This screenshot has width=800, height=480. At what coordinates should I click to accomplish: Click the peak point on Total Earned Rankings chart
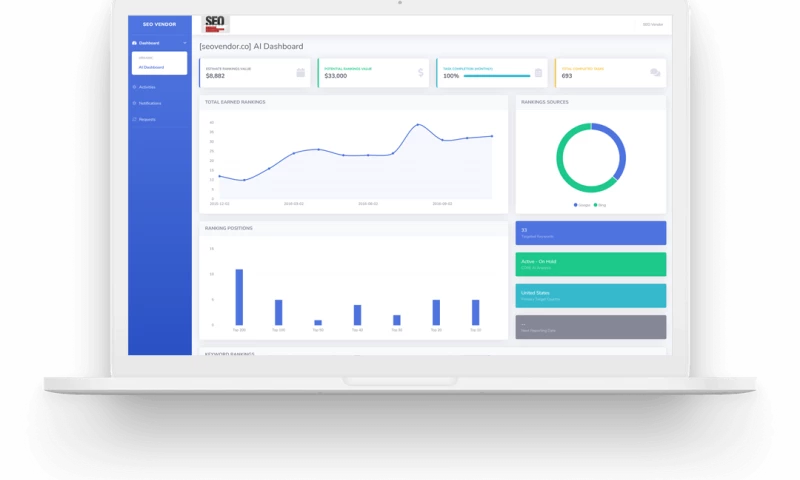click(418, 124)
